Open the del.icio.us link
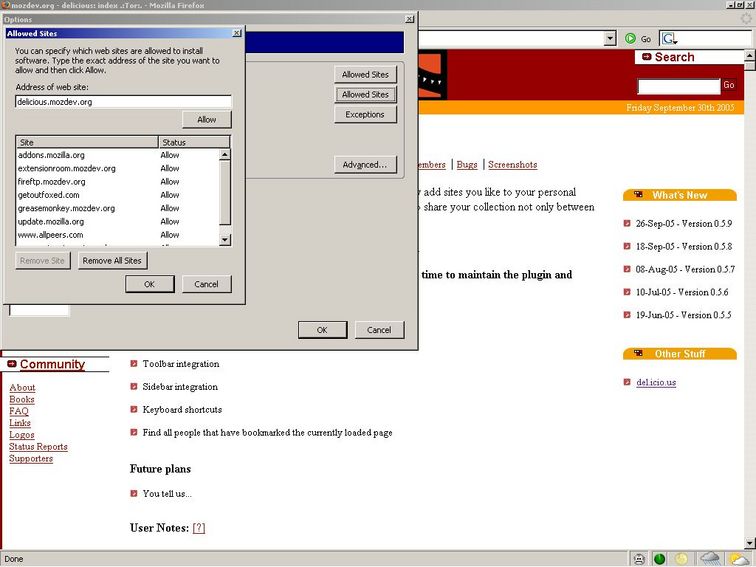The image size is (756, 567). [x=656, y=382]
